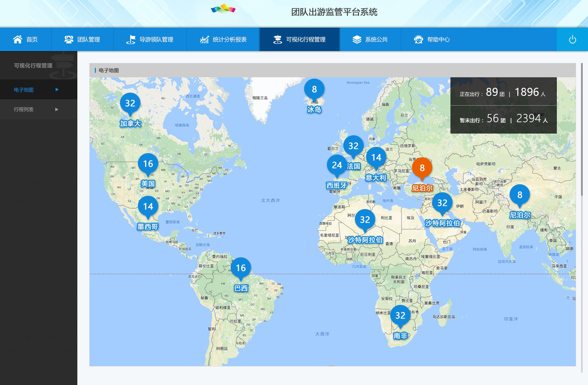The width and height of the screenshot is (588, 385).
Task: Open the 团队管理 menu
Action: pyautogui.click(x=82, y=40)
